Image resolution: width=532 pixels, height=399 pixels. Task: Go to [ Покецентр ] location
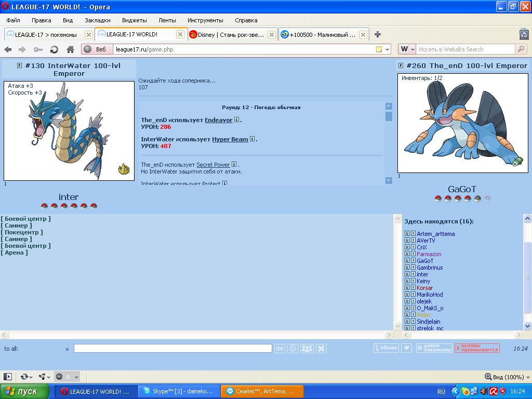(x=22, y=232)
